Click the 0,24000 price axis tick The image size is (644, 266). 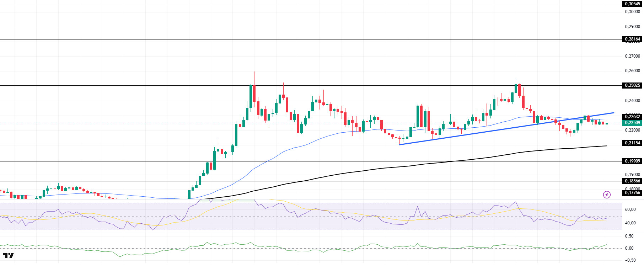[x=632, y=101]
